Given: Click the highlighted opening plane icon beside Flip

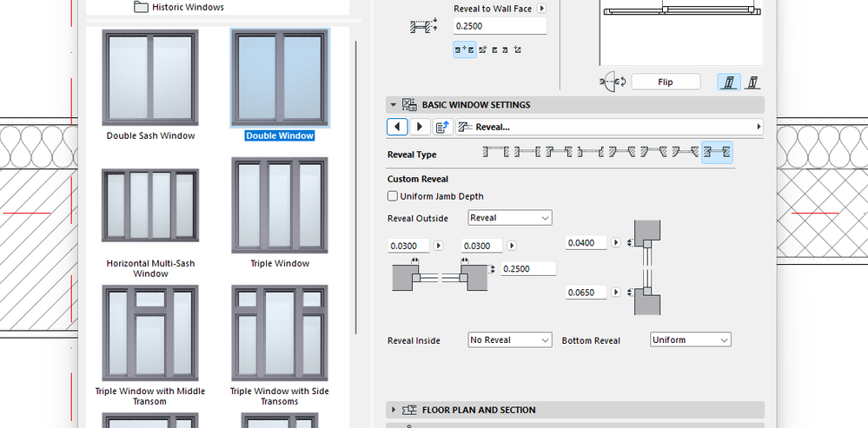Looking at the screenshot, I should pos(730,82).
